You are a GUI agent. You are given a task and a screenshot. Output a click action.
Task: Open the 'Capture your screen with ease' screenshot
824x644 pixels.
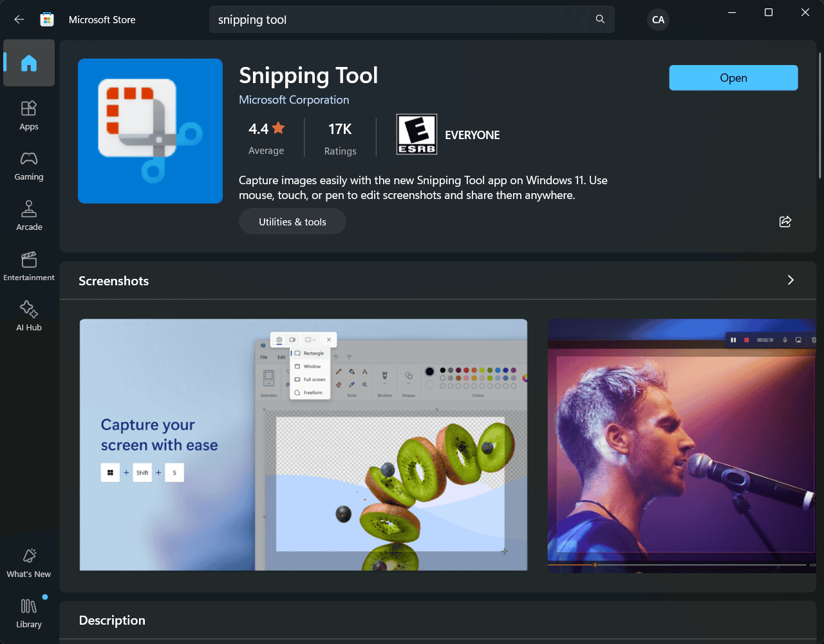303,445
